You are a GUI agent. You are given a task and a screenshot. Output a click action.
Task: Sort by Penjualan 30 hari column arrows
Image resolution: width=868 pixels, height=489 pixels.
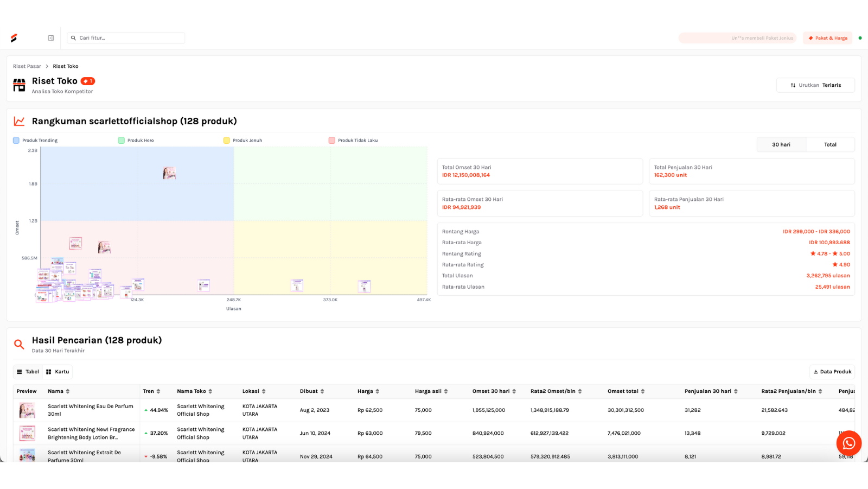(736, 391)
